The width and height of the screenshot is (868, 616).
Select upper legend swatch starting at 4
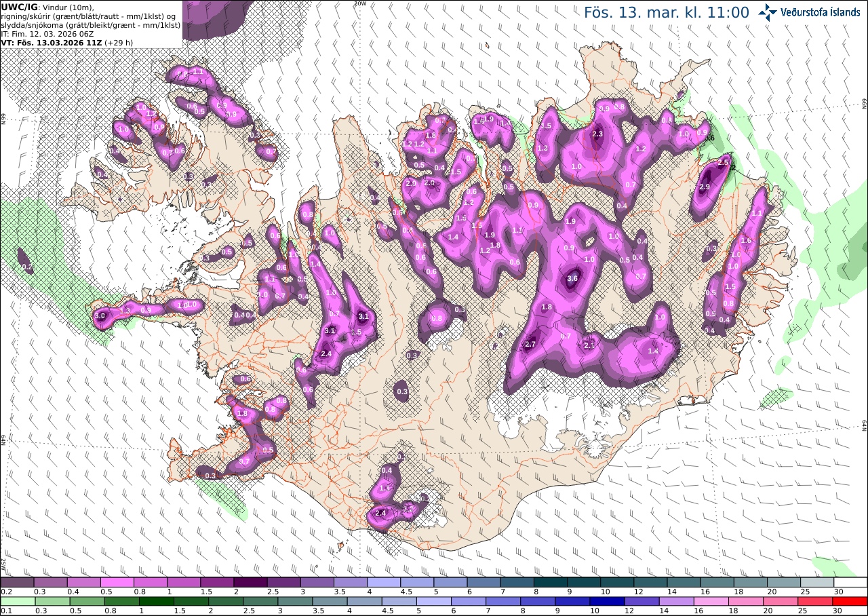point(384,582)
